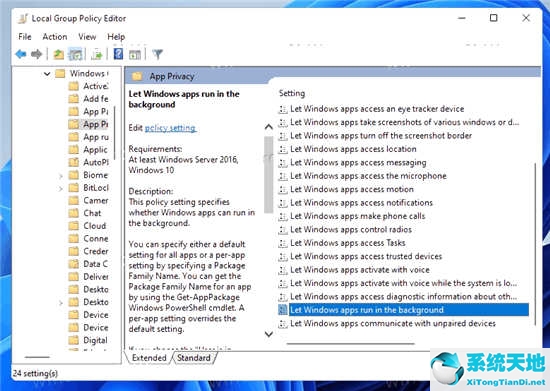550x391 pixels.
Task: Select 'Let Windows apps access messaging' policy
Action: coord(358,162)
